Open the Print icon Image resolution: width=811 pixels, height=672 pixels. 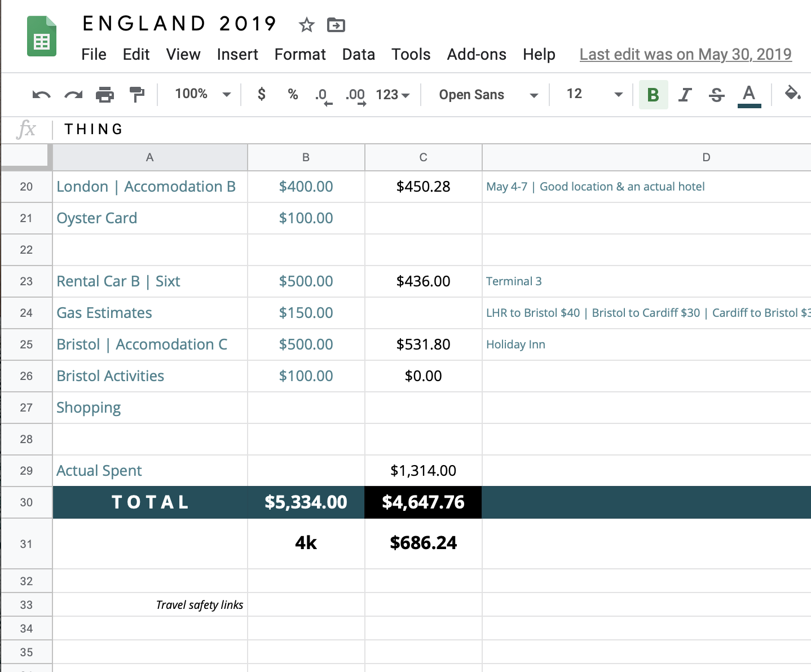tap(105, 94)
